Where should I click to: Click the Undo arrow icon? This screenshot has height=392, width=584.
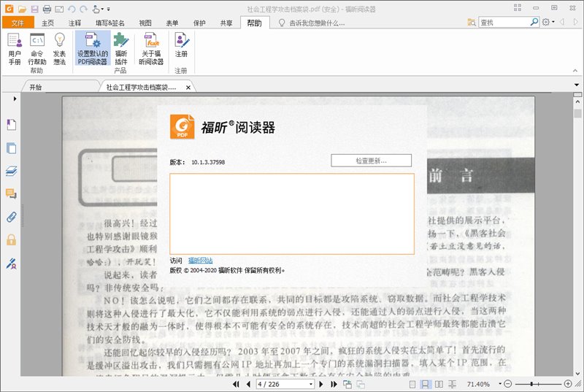71,9
